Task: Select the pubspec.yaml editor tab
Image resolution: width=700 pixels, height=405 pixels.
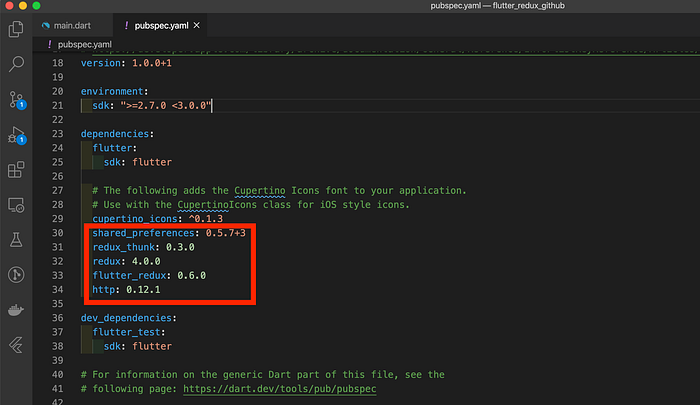Action: click(x=161, y=25)
